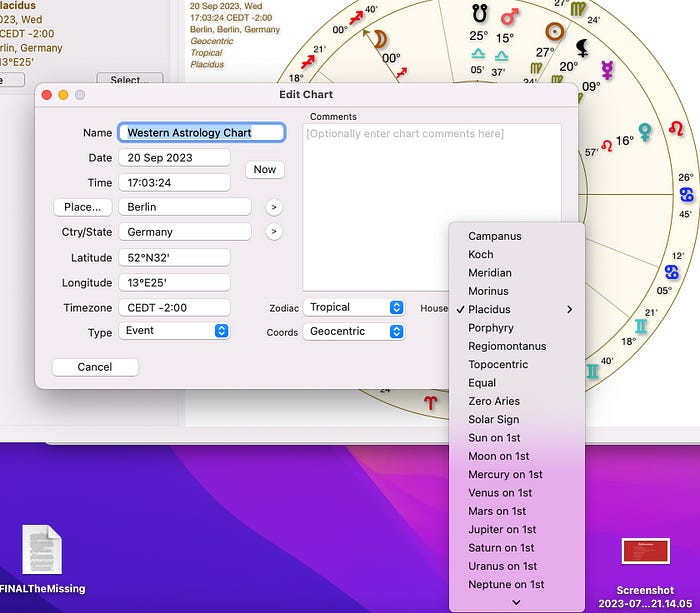This screenshot has height=613, width=700.
Task: Select Uranus on 1st
Action: pyautogui.click(x=517, y=566)
